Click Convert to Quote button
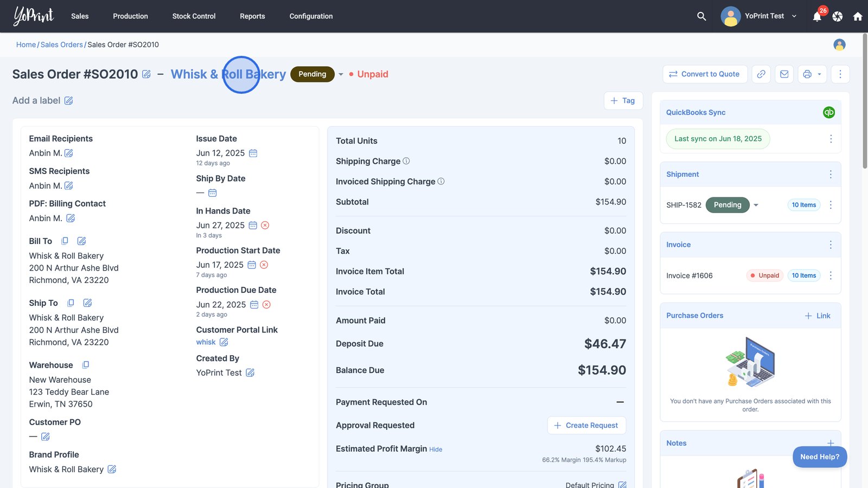 click(705, 74)
